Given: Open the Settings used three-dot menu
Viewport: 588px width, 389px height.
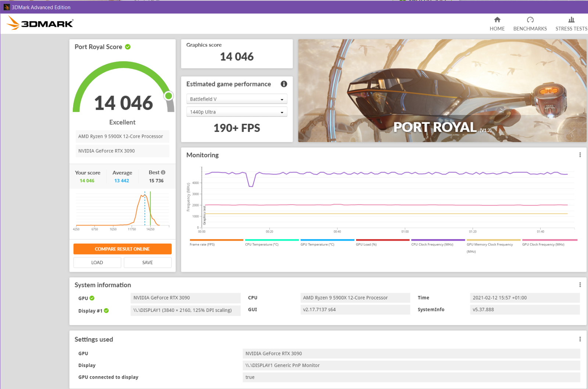Looking at the screenshot, I should (x=580, y=339).
